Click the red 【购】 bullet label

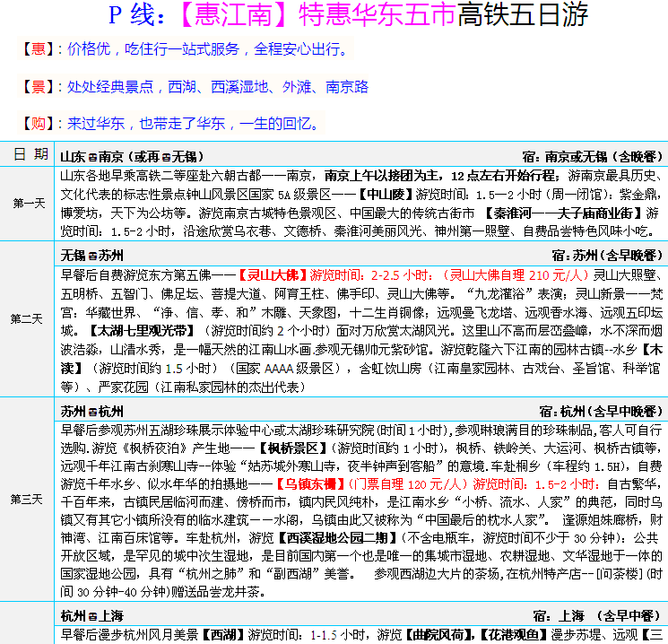(x=36, y=124)
